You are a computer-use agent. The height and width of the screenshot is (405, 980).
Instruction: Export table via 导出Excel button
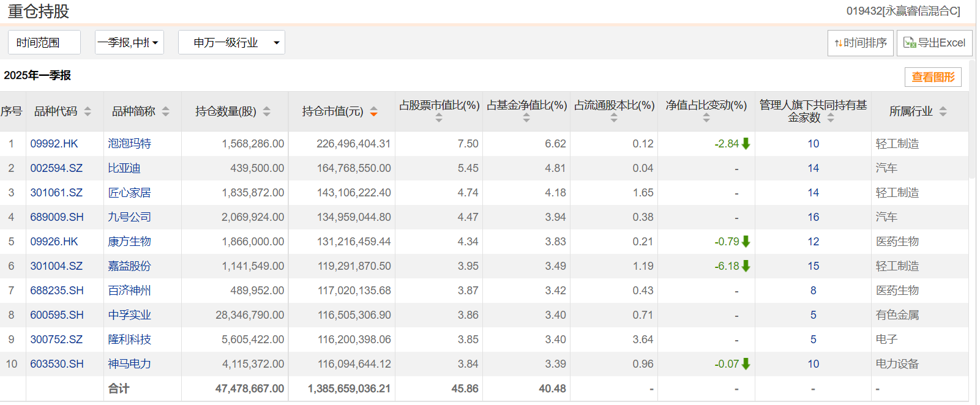935,43
